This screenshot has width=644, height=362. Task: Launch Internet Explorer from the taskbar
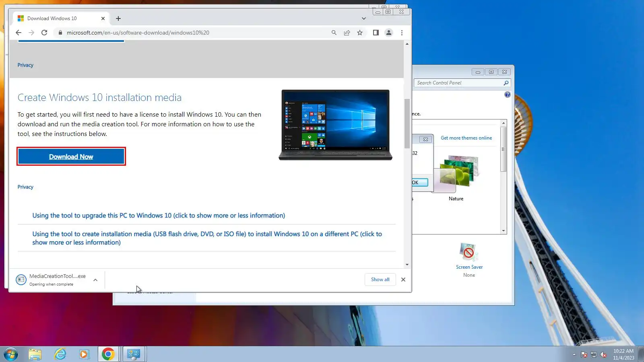click(60, 354)
